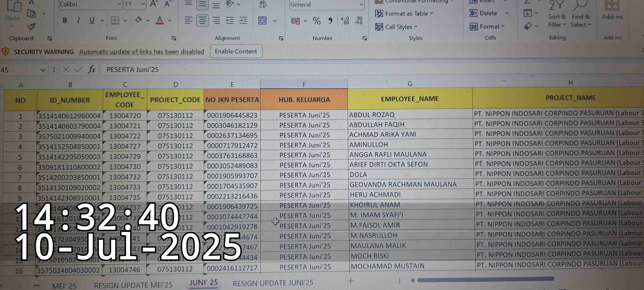Click the Fill down icon
This screenshot has width=644, height=290.
[x=528, y=13]
